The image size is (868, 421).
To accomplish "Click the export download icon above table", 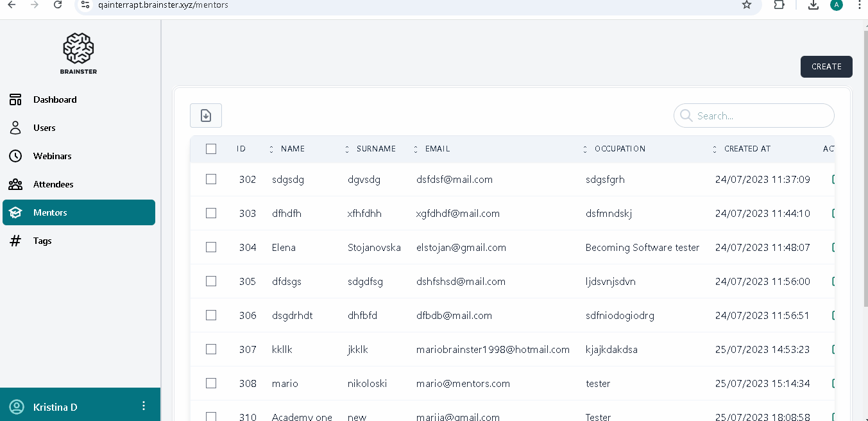I will point(205,116).
